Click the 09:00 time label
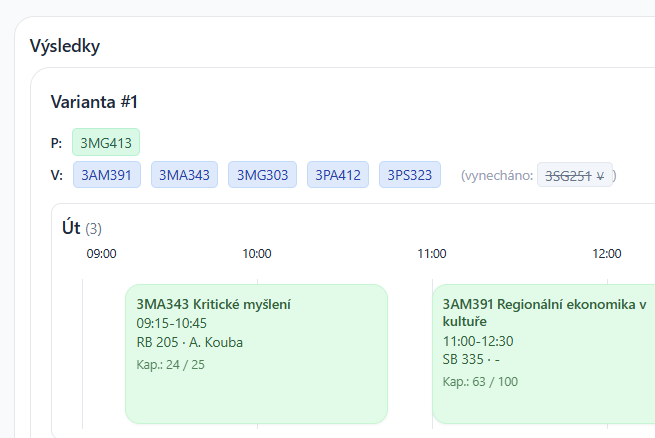 pyautogui.click(x=101, y=254)
